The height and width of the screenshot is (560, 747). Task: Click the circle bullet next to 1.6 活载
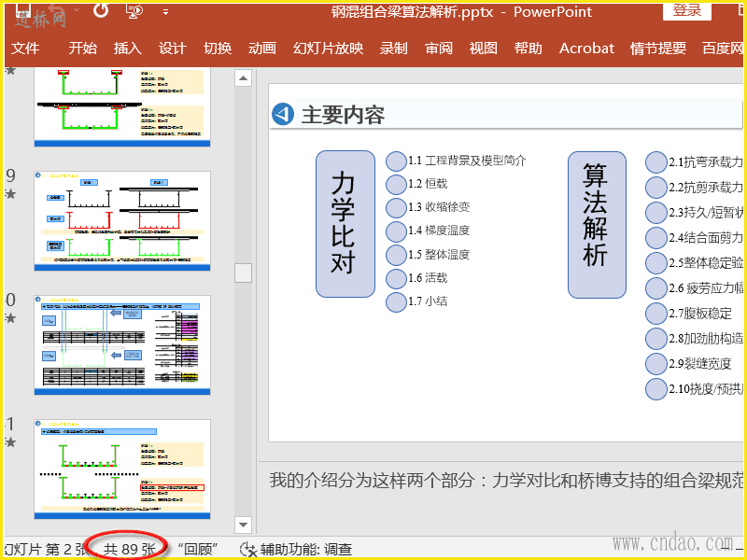tap(396, 278)
